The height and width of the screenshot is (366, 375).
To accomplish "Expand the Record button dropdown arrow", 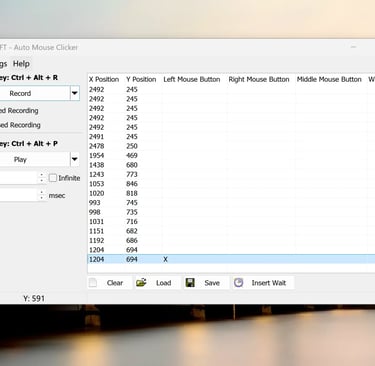I will pos(75,93).
